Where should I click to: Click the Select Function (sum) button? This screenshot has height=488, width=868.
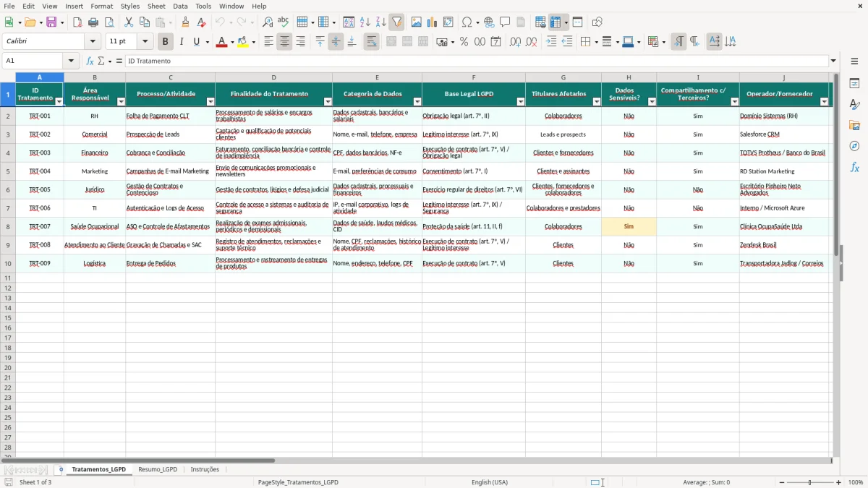101,61
